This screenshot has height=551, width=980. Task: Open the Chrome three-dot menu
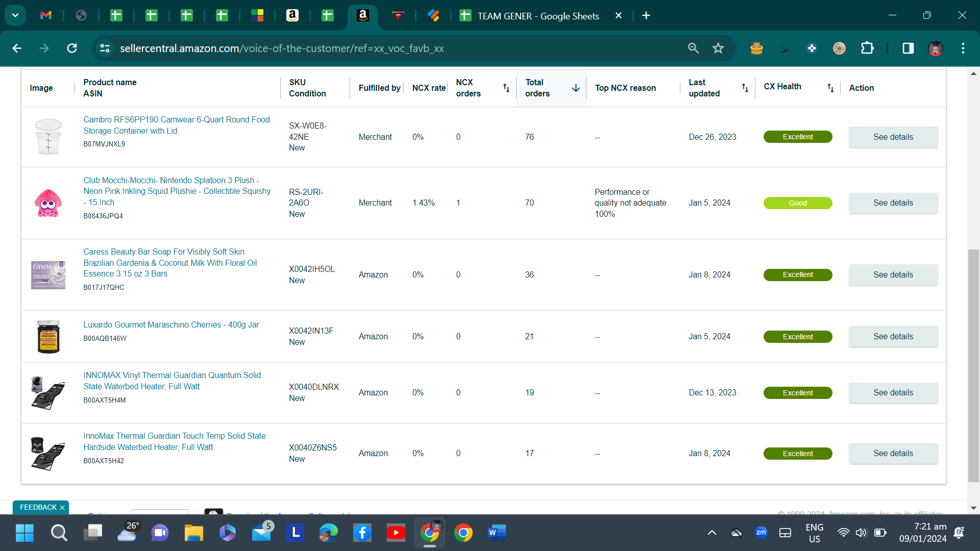963,48
